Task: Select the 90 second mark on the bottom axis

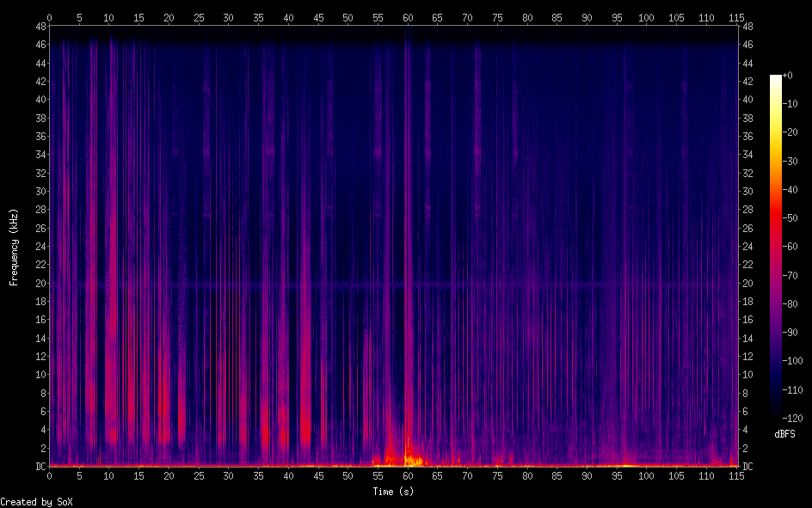Action: click(587, 476)
